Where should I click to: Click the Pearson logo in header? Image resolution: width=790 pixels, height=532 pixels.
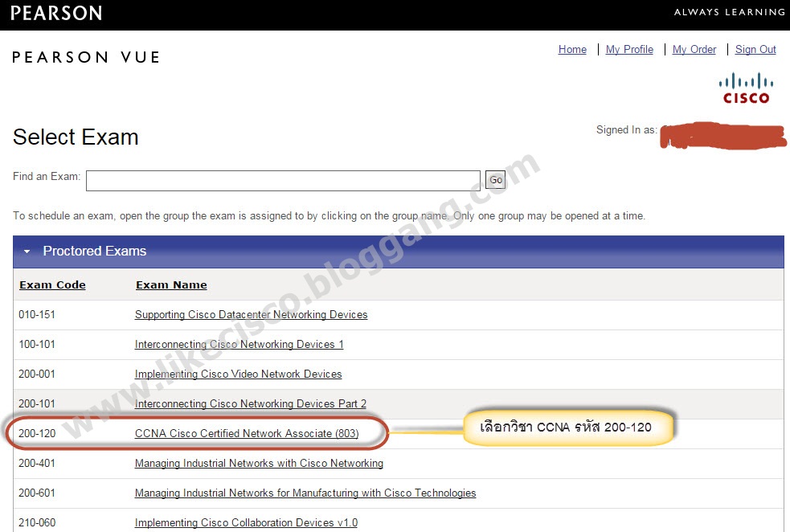(56, 13)
